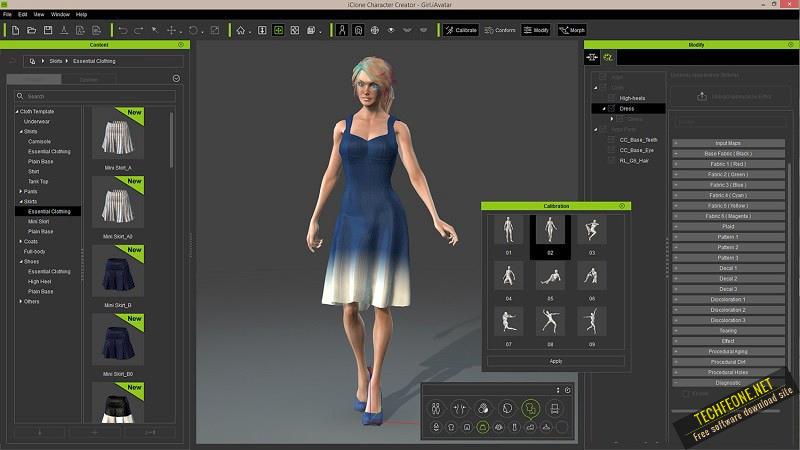Viewport: 800px width, 450px height.
Task: Open the Window menu
Action: click(x=60, y=14)
